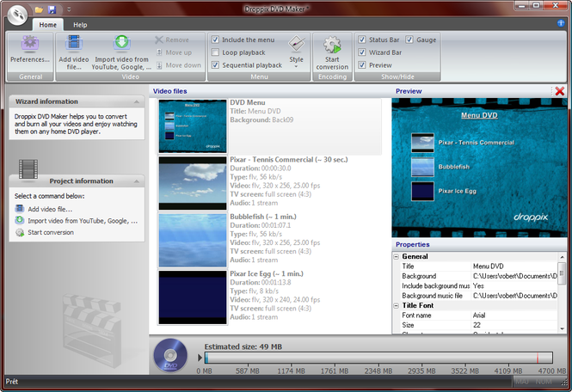Select the Pixar - Tennis Commercial video thumbnail

coord(193,183)
